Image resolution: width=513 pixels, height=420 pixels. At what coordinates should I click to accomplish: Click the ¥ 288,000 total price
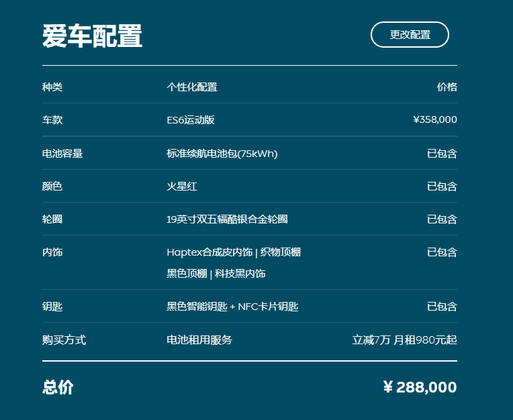(420, 387)
